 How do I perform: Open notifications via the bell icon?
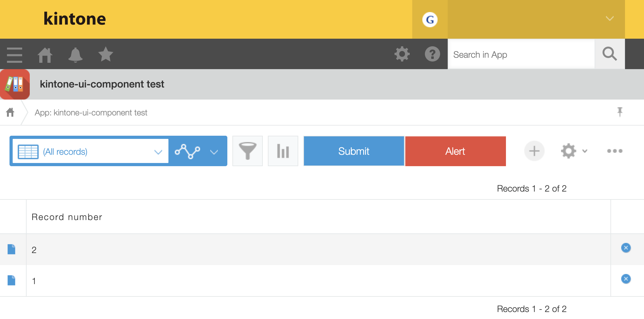[x=75, y=54]
